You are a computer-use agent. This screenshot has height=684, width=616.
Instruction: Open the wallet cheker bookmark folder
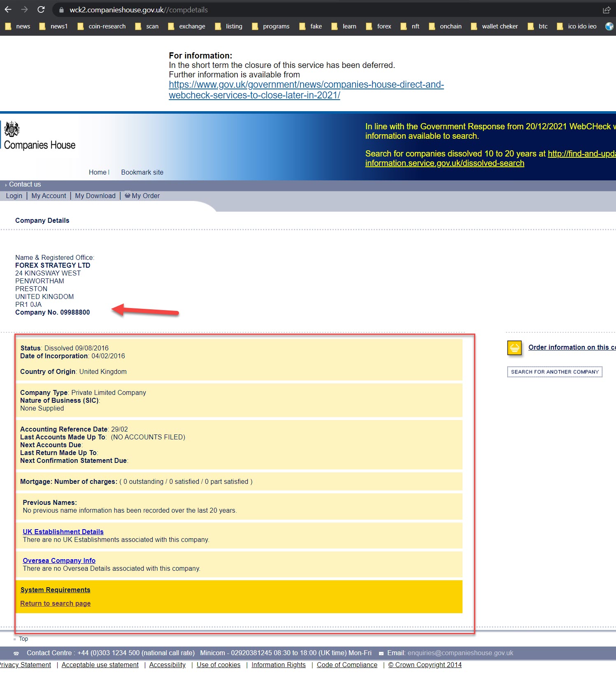495,26
